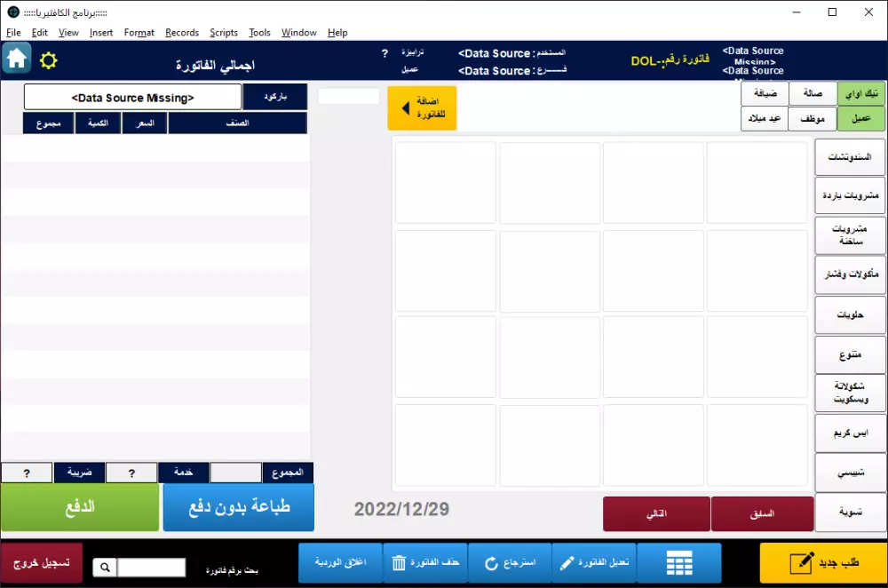Viewport: 888px width, 588px height.
Task: Open the Records menu
Action: tap(181, 32)
